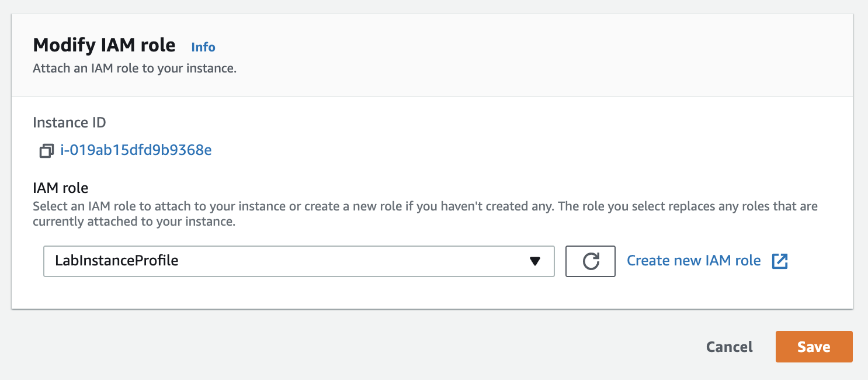Click the dropdown arrow in the IAM role selector

[x=534, y=261]
